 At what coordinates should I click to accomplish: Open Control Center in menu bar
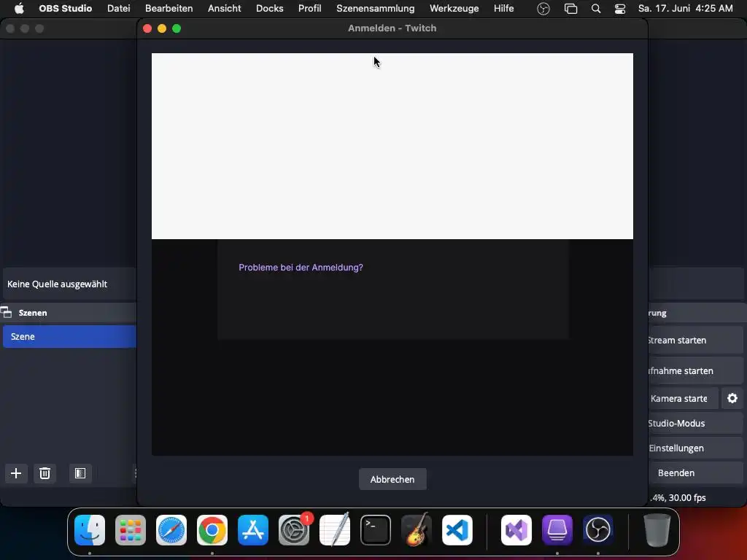coord(620,9)
